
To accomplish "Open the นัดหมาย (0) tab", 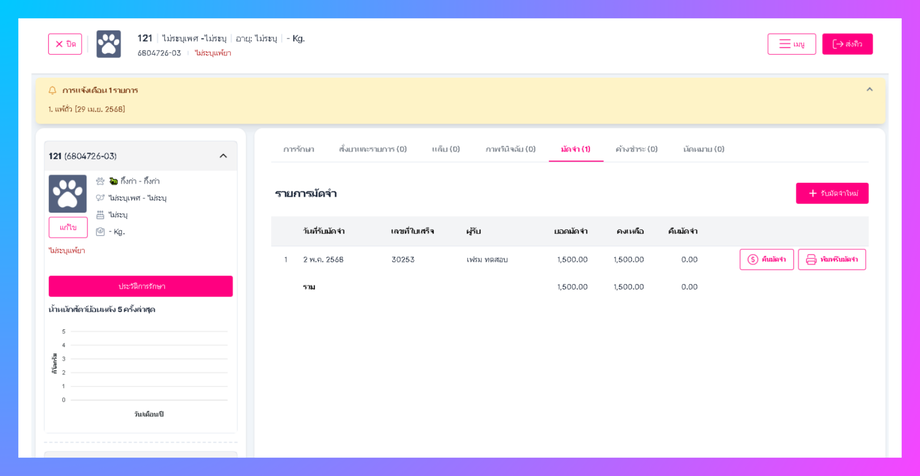I will (x=703, y=149).
